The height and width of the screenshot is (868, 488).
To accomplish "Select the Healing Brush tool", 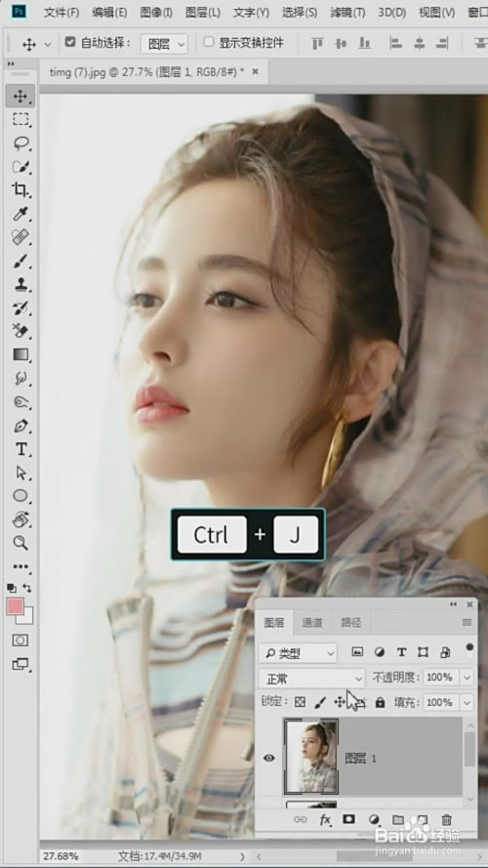I will click(x=20, y=237).
